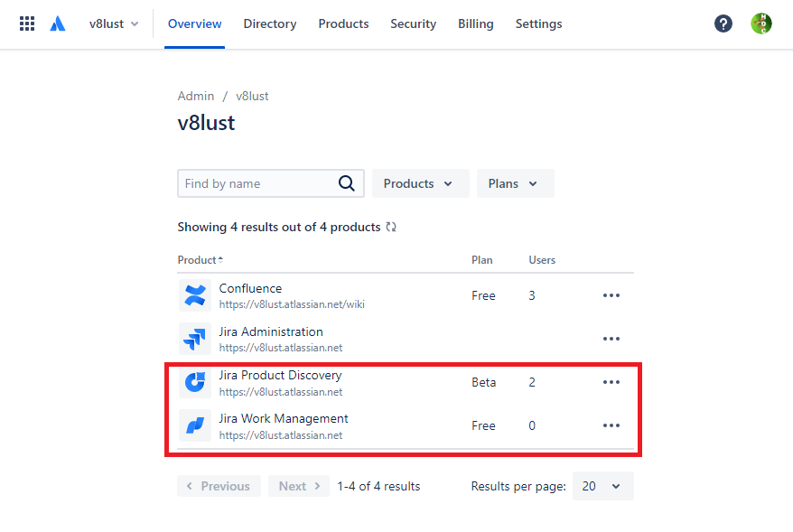Open more actions for Confluence
793x532 pixels.
click(611, 295)
